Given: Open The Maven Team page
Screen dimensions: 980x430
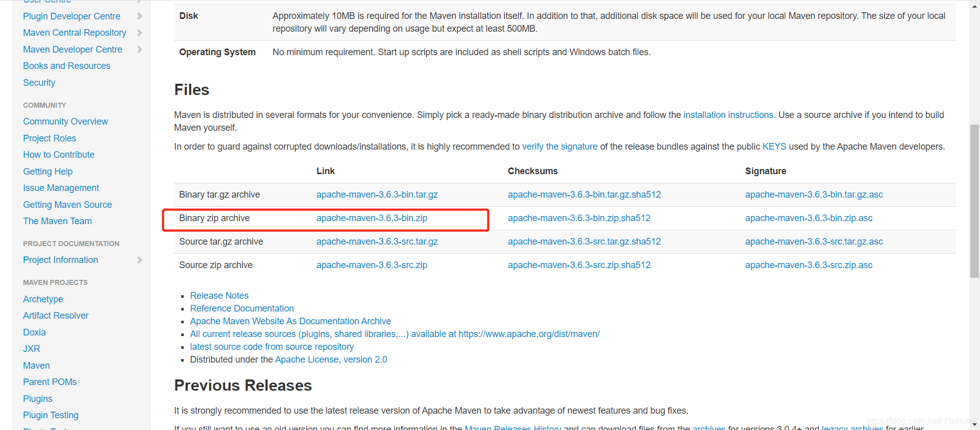Looking at the screenshot, I should (x=57, y=221).
